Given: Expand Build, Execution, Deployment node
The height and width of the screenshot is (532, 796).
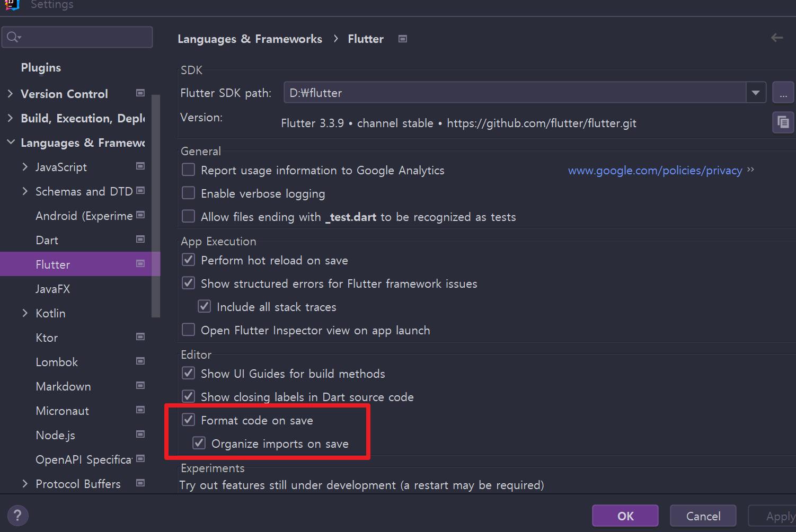Looking at the screenshot, I should [10, 118].
